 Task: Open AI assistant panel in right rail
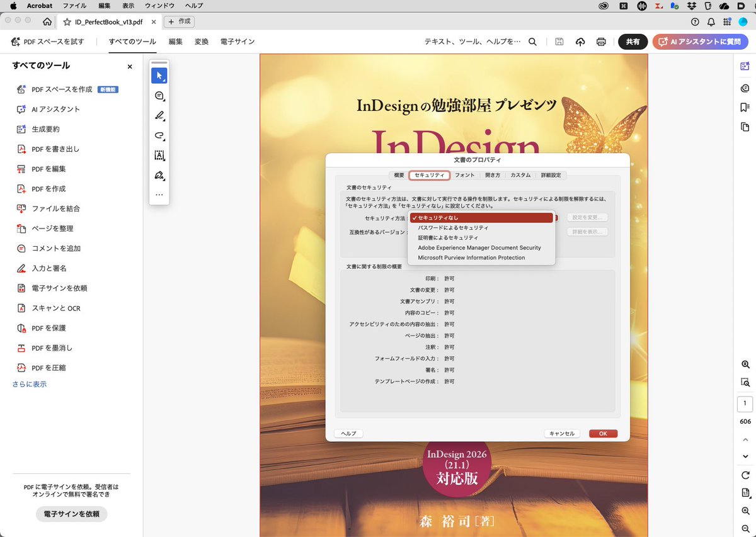[x=745, y=66]
